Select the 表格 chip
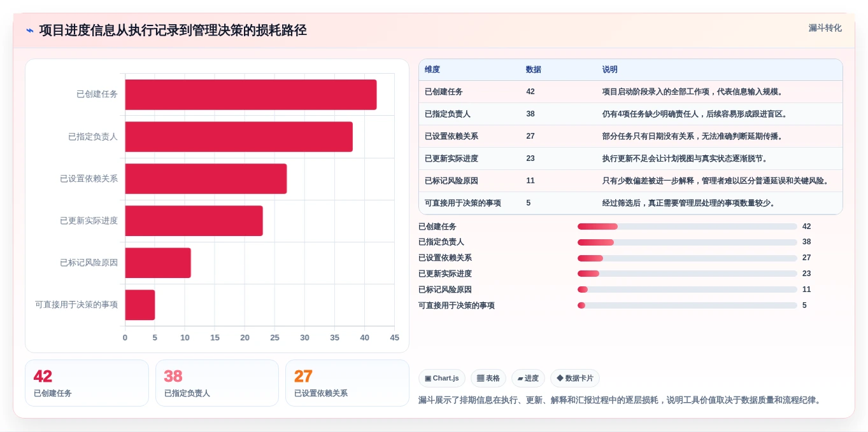 (488, 378)
